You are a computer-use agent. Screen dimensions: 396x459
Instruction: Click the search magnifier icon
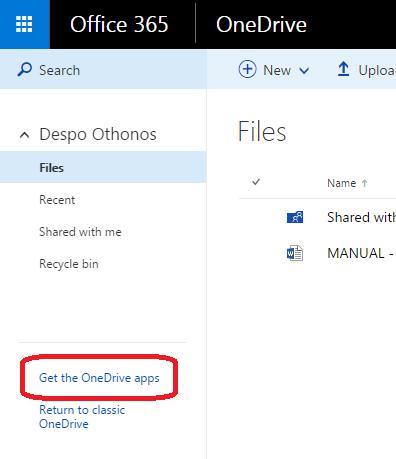(x=25, y=70)
